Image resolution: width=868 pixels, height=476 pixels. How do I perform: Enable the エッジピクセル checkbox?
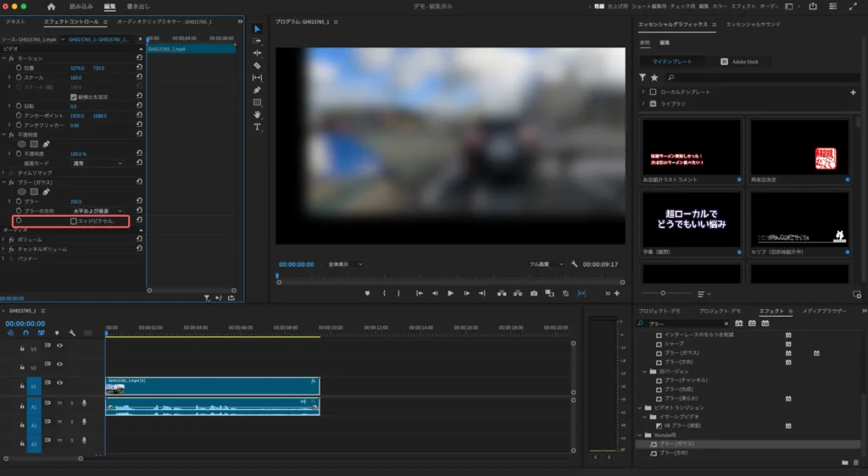pos(74,221)
